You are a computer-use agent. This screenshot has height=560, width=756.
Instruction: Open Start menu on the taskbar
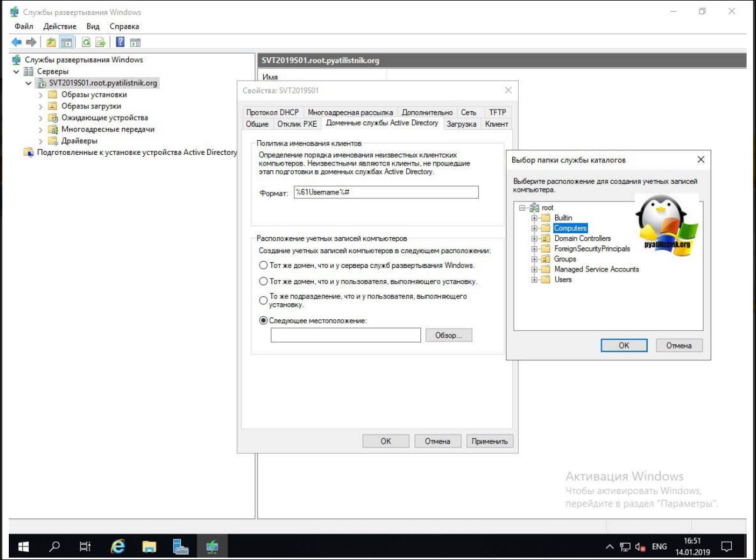tap(24, 547)
